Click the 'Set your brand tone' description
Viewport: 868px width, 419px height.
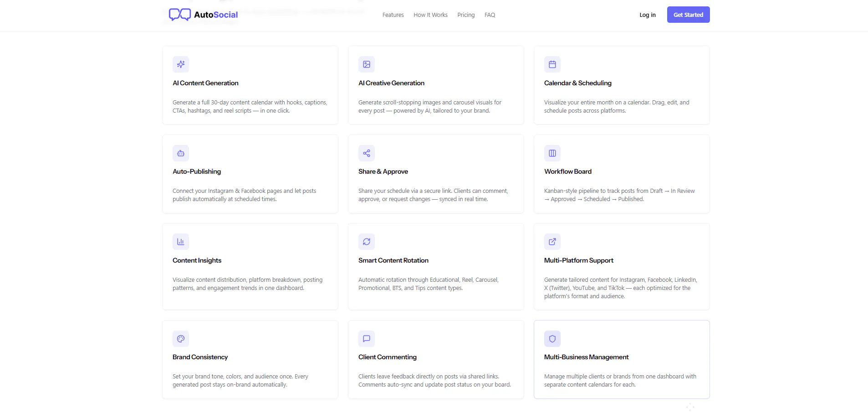240,381
